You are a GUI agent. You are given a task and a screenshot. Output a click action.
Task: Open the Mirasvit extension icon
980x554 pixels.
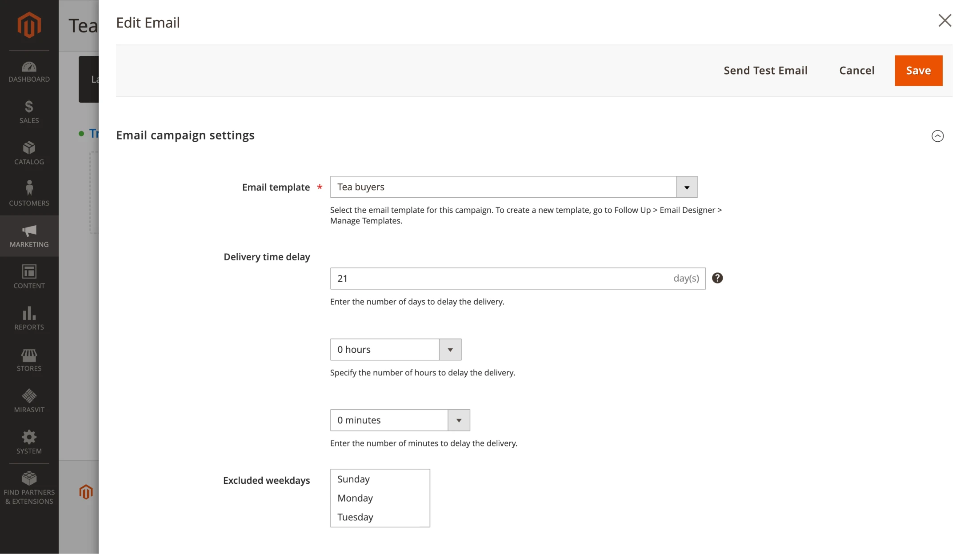pyautogui.click(x=29, y=399)
